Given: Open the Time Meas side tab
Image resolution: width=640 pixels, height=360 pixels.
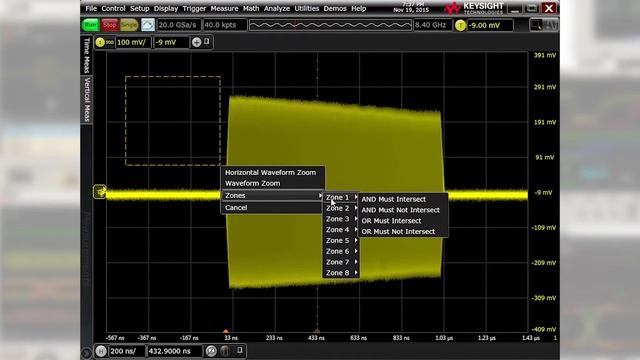Looking at the screenshot, I should click(87, 56).
